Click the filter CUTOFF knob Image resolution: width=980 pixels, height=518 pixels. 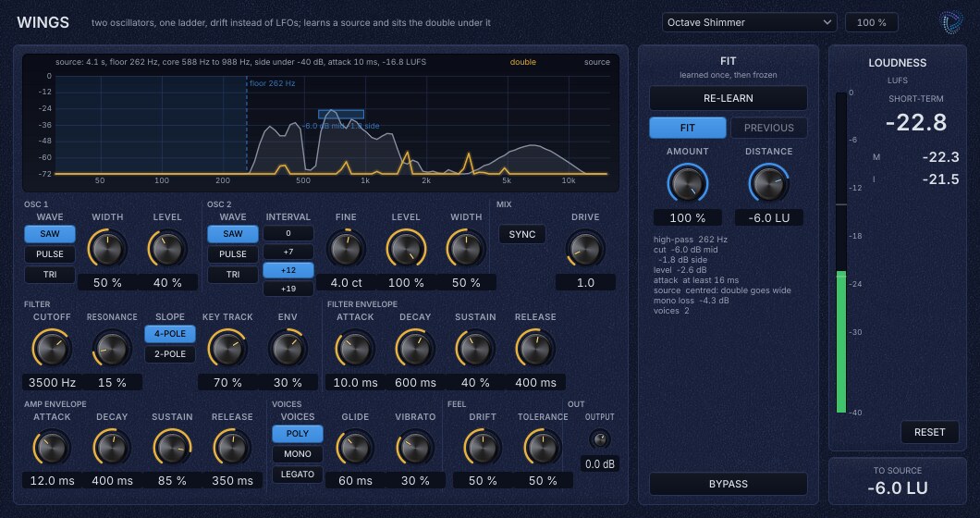pos(52,349)
